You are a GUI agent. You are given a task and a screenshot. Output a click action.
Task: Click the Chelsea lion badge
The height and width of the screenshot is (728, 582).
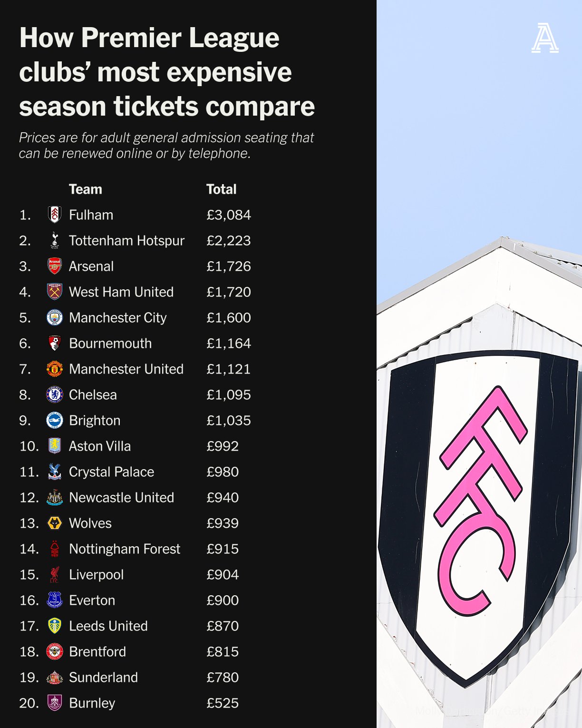coord(55,394)
